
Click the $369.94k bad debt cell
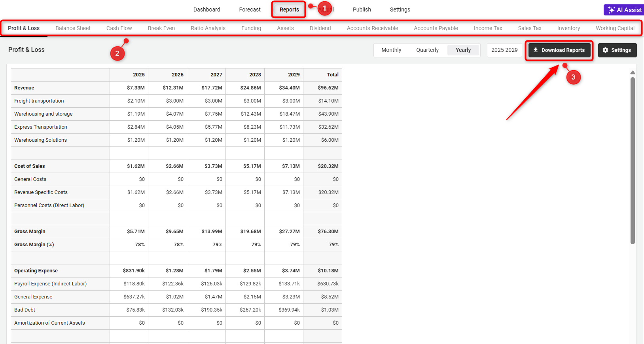284,310
